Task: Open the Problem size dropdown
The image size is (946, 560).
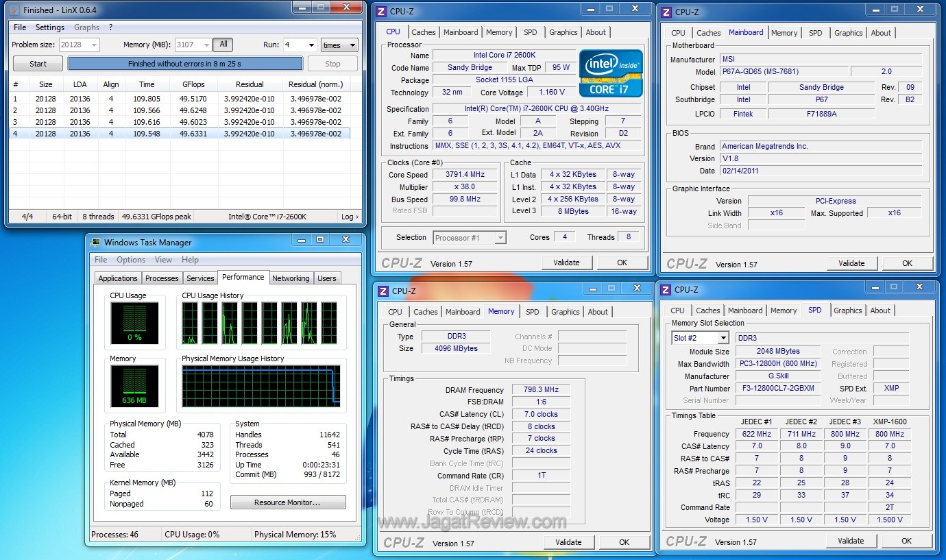Action: (x=80, y=45)
